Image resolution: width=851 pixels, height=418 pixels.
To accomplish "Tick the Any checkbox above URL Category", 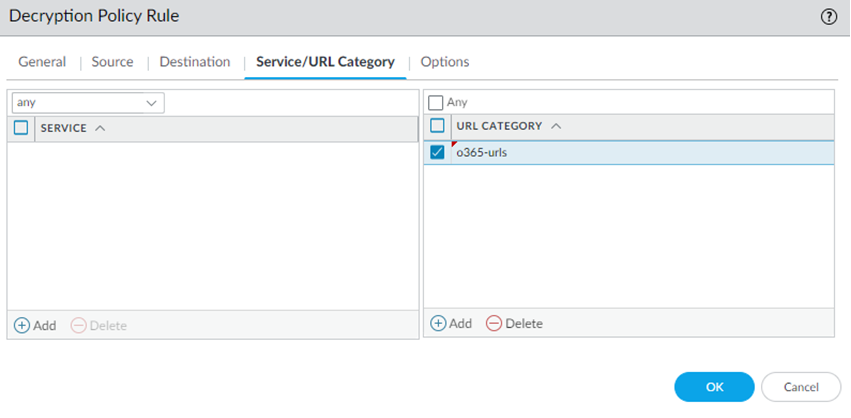I will 436,102.
